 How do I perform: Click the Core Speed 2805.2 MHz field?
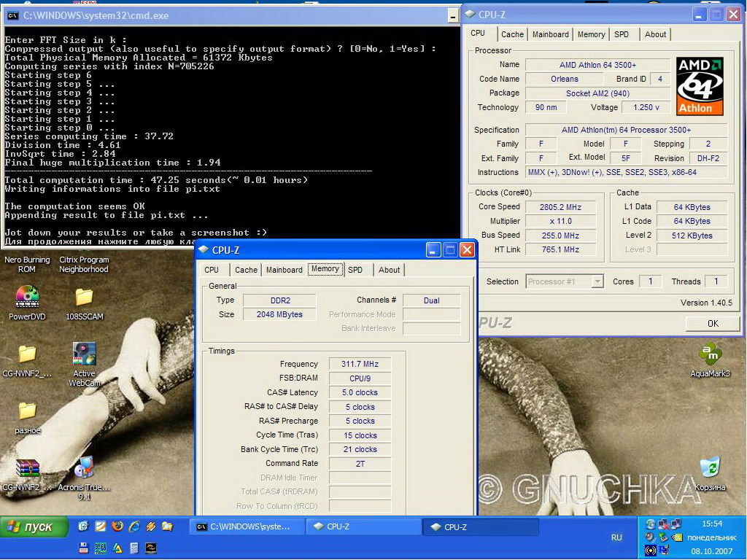[x=560, y=207]
